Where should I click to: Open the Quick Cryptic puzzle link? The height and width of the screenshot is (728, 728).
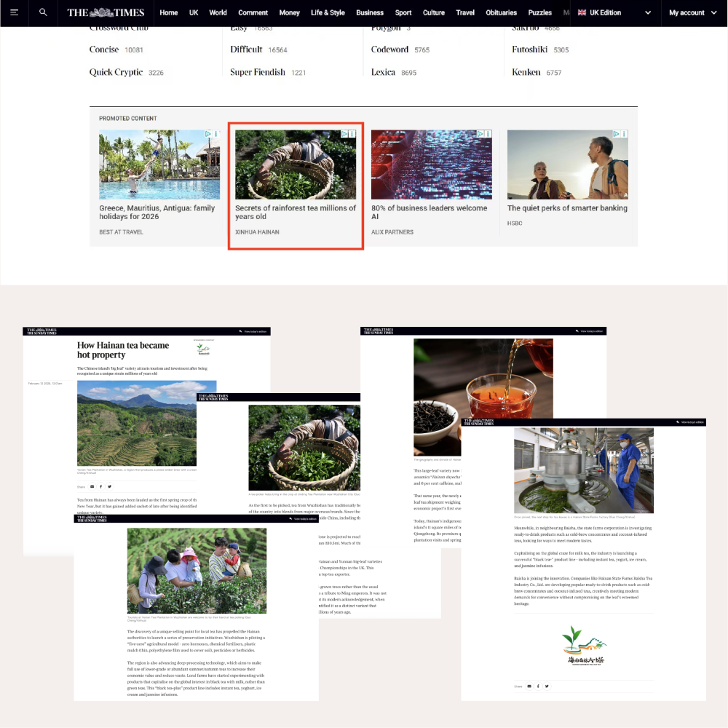116,72
